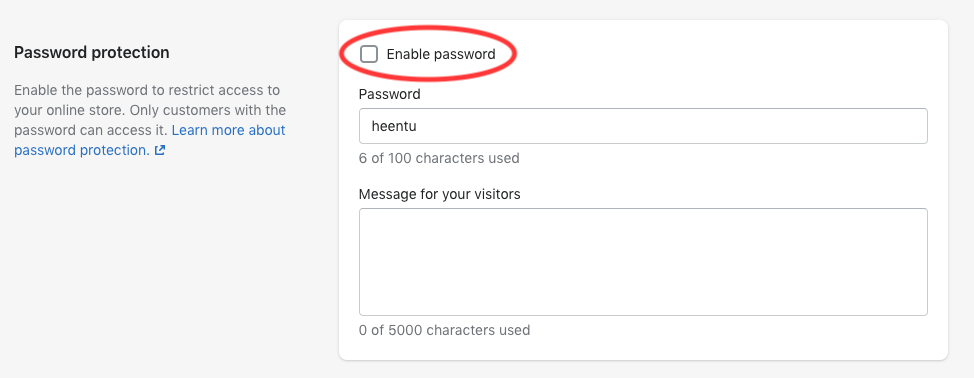974x378 pixels.
Task: Focus the 'Message for your visitors' text area
Action: 643,262
